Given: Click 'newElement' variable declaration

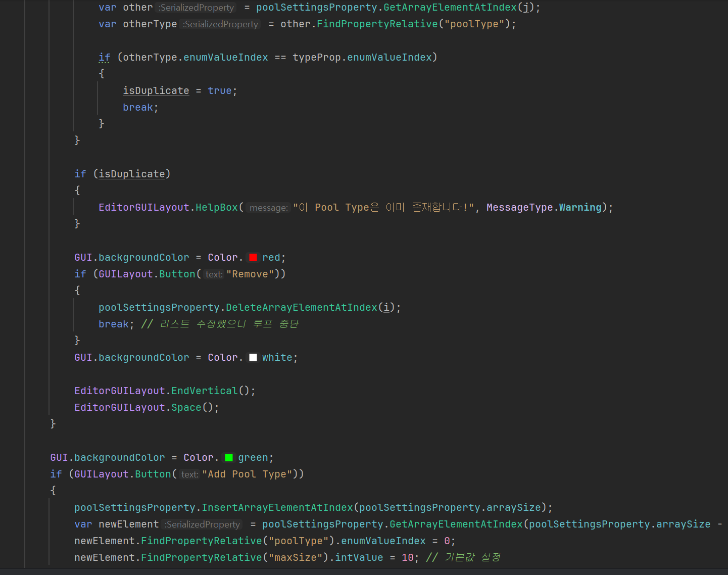Looking at the screenshot, I should click(128, 524).
